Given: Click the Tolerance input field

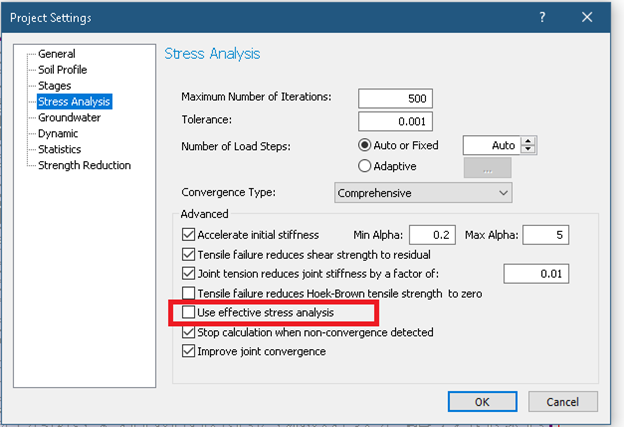Looking at the screenshot, I should point(399,120).
